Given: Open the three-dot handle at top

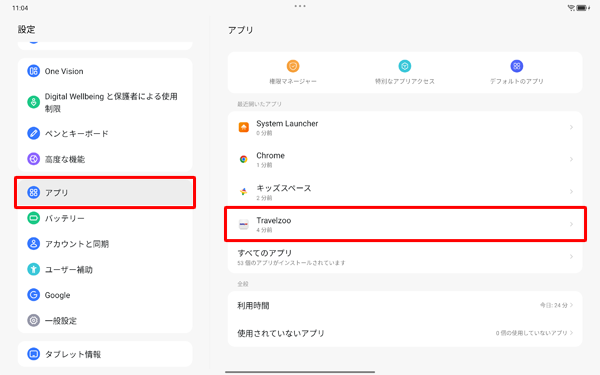Looking at the screenshot, I should pos(300,6).
